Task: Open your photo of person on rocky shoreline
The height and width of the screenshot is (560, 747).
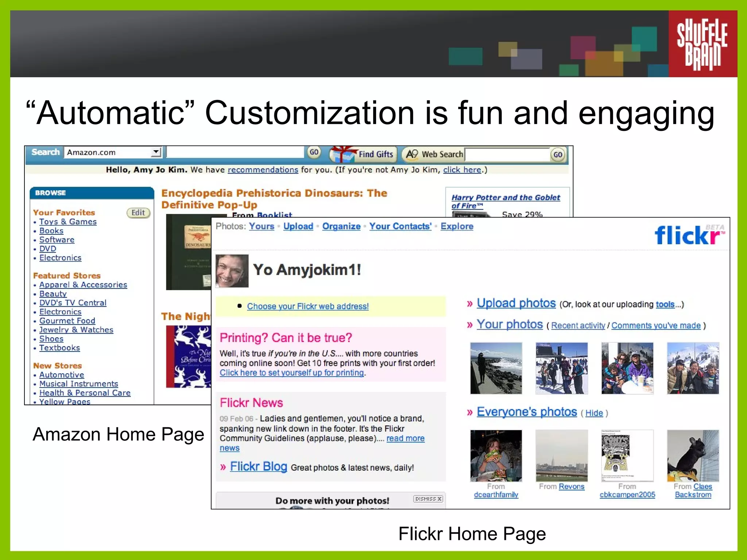Action: [x=496, y=368]
